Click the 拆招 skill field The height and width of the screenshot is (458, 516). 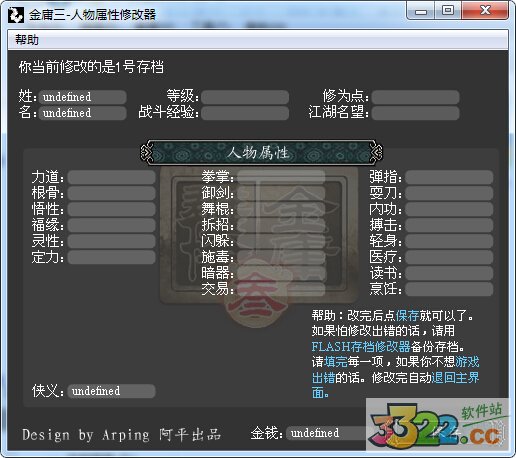pos(281,225)
